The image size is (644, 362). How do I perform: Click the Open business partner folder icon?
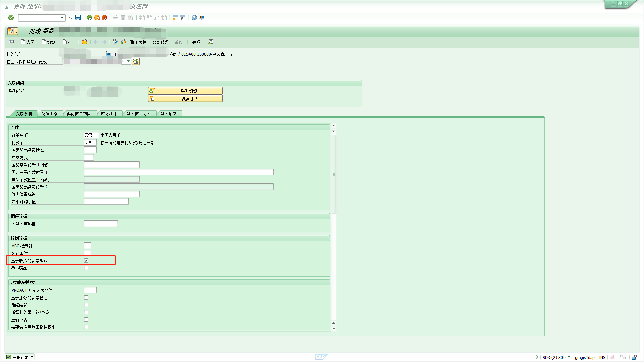tap(85, 42)
